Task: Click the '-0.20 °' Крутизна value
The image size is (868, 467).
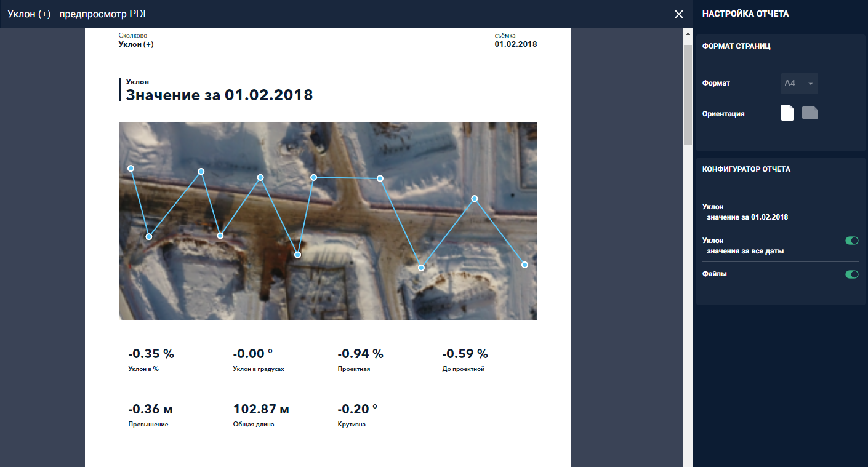Action: tap(358, 409)
